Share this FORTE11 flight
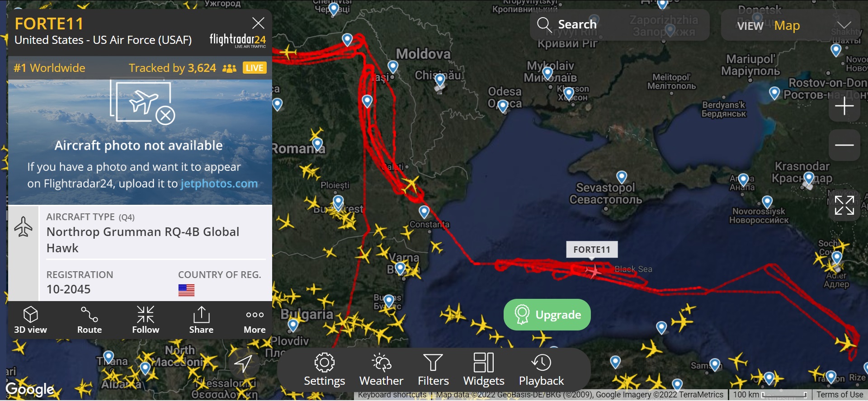This screenshot has height=401, width=868. (201, 320)
